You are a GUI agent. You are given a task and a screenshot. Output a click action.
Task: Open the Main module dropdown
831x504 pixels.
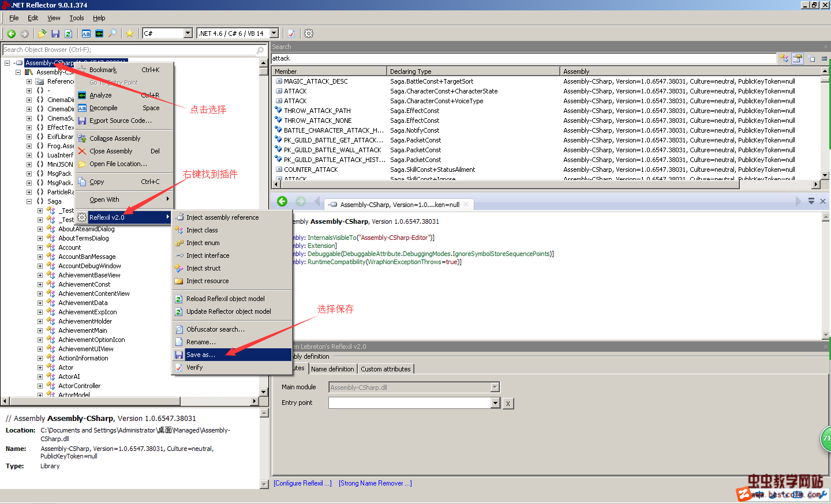(495, 388)
